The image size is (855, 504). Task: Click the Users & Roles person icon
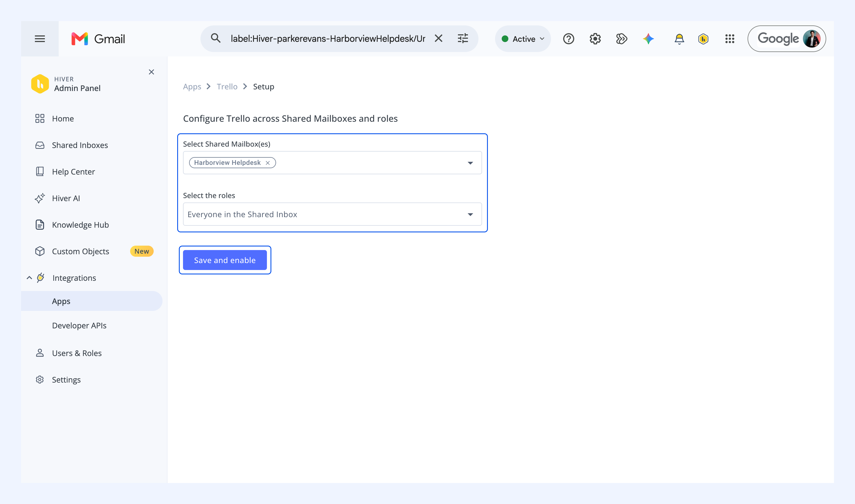tap(40, 353)
